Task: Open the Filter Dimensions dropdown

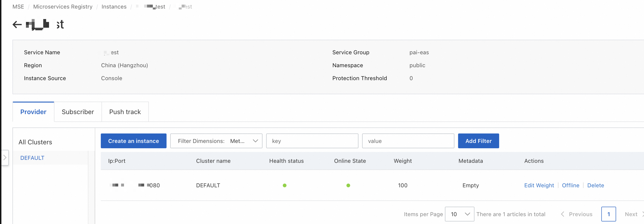Action: click(x=216, y=141)
